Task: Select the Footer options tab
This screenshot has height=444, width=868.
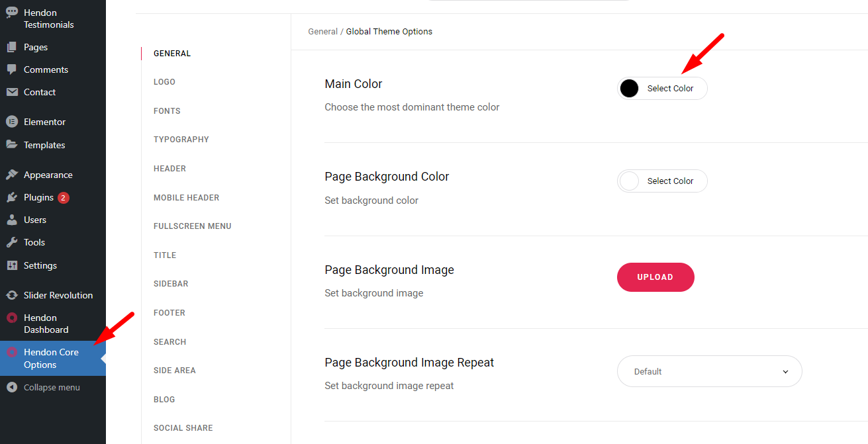Action: point(169,313)
